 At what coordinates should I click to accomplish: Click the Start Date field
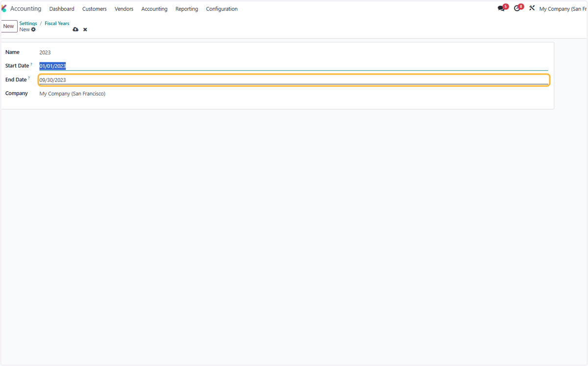click(294, 66)
